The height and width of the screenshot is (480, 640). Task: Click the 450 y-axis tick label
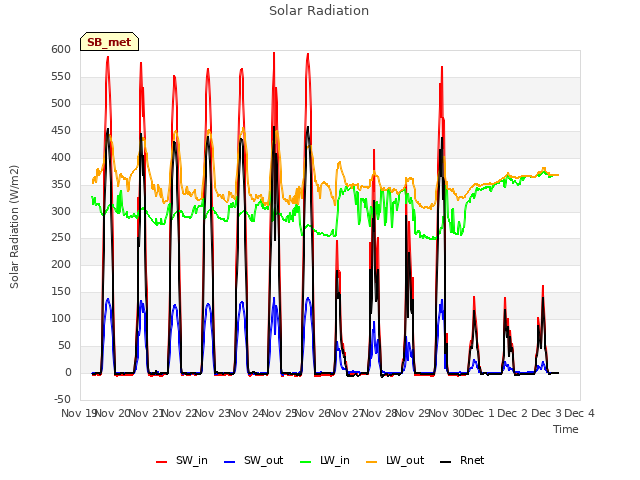pyautogui.click(x=61, y=130)
